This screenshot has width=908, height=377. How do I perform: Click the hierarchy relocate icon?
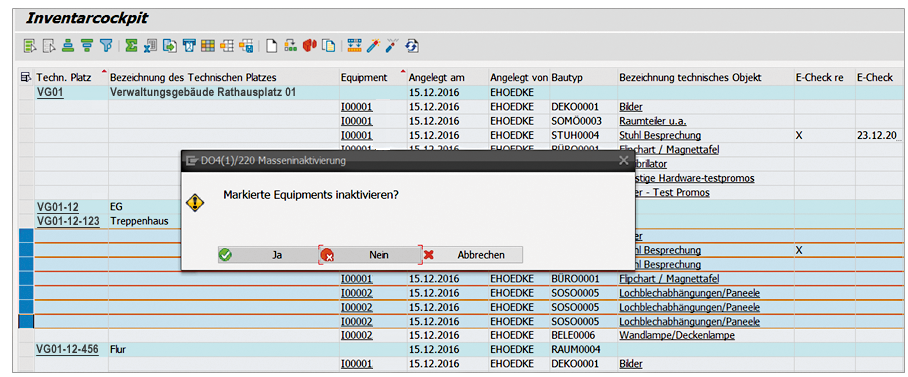291,46
